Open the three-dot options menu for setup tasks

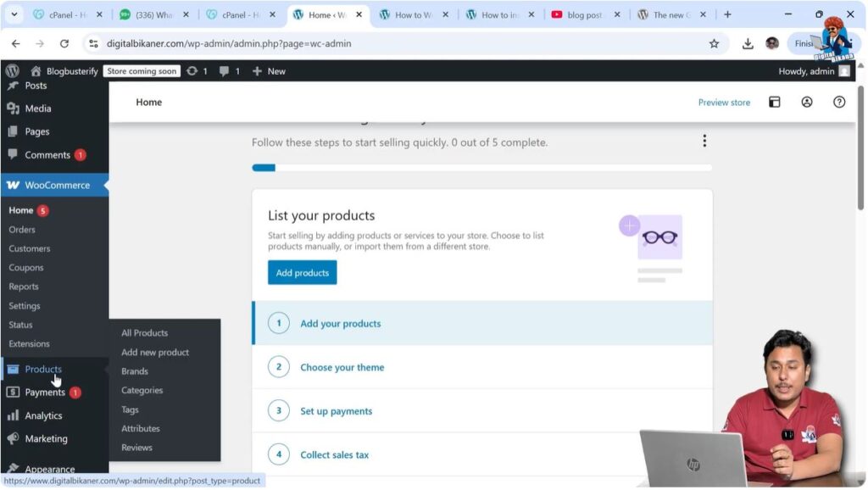click(704, 141)
